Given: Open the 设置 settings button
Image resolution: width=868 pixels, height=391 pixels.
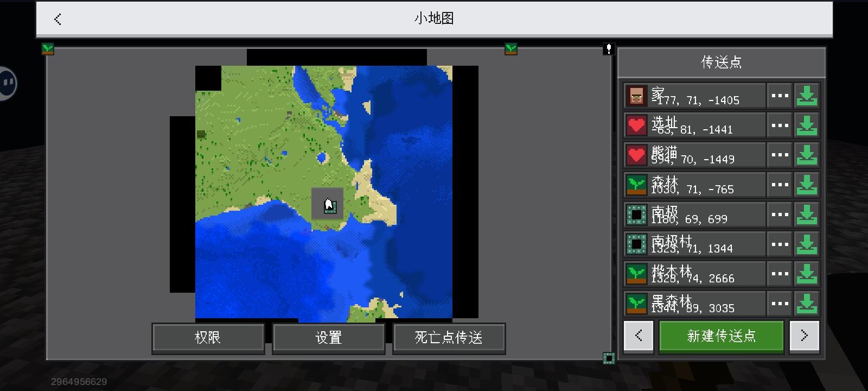Looking at the screenshot, I should click(328, 338).
